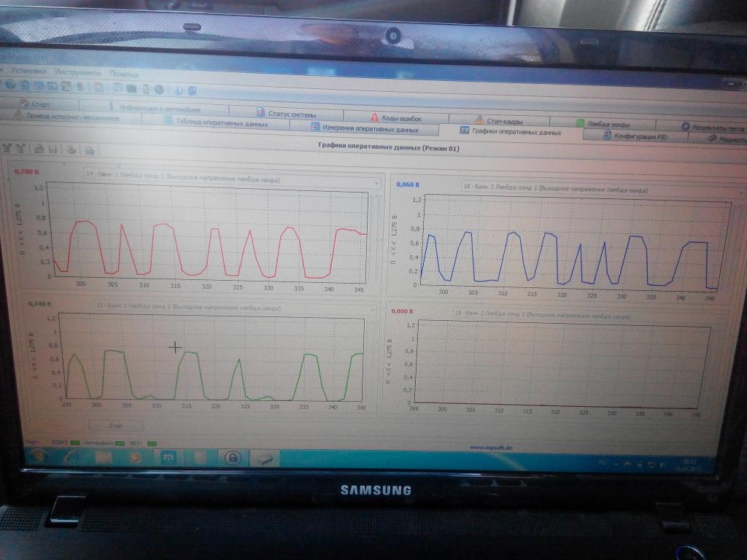Open the www.wgsoft.de link
Image resolution: width=747 pixels, height=560 pixels.
[x=490, y=447]
